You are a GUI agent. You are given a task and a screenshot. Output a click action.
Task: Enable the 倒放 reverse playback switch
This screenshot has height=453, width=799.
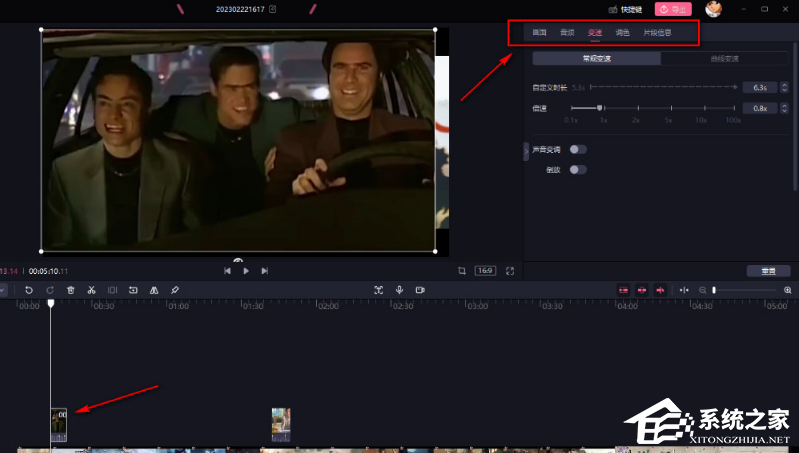point(578,170)
